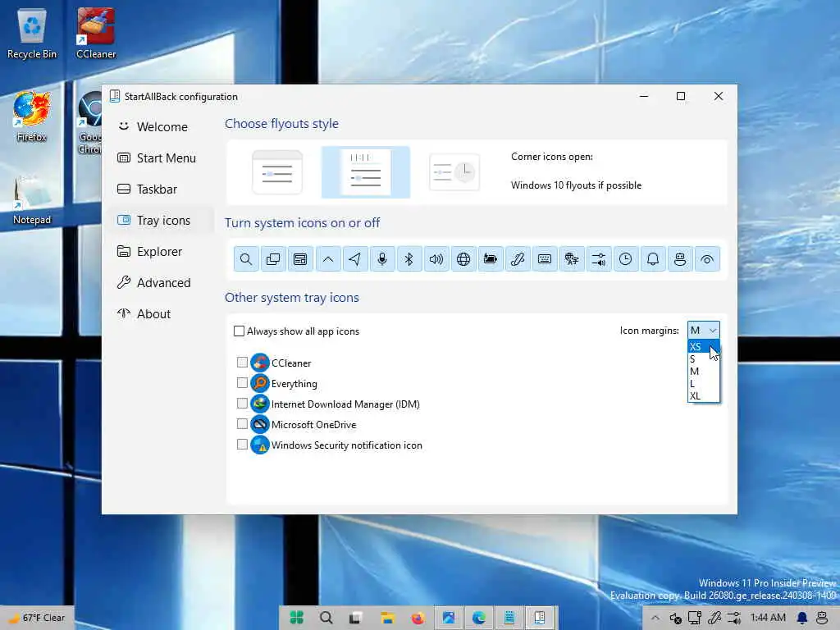The image size is (840, 630).
Task: Open the Start Menu section
Action: tap(160, 158)
